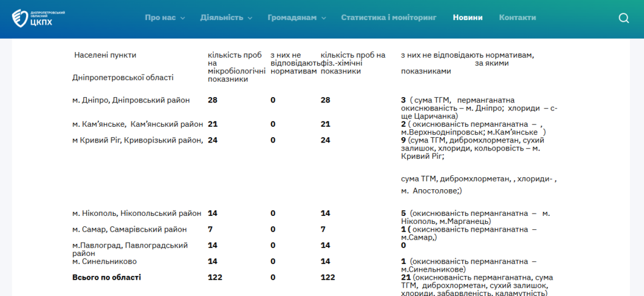Viewport: 644px width, 296px height.
Task: Select the Кривий Ріг result '9 (сума ТГМ, дибромхлорметан'
Action: click(x=472, y=140)
